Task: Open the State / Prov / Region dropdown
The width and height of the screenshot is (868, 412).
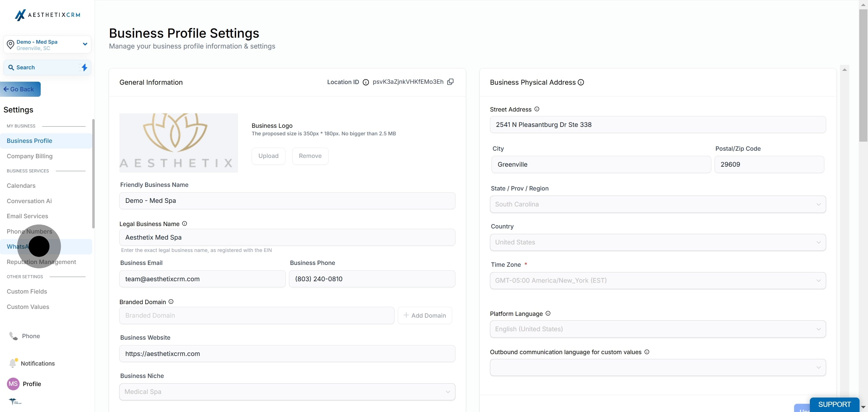Action: pos(657,204)
